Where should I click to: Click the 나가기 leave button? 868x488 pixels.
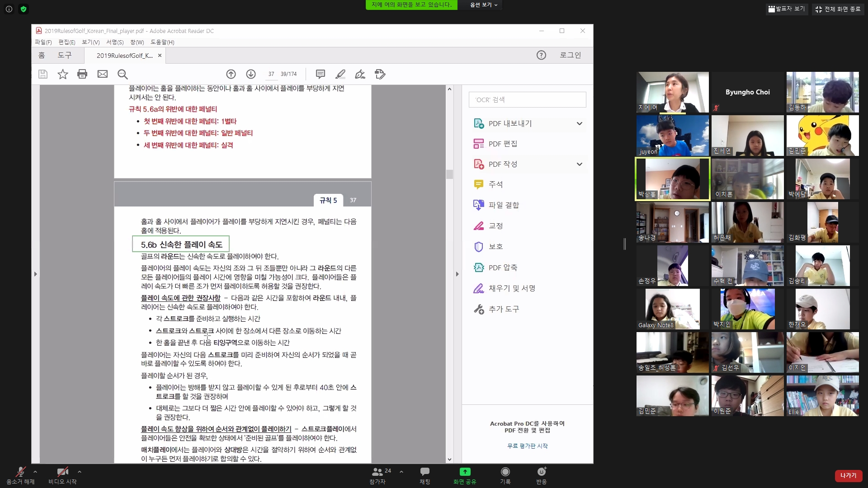point(848,475)
